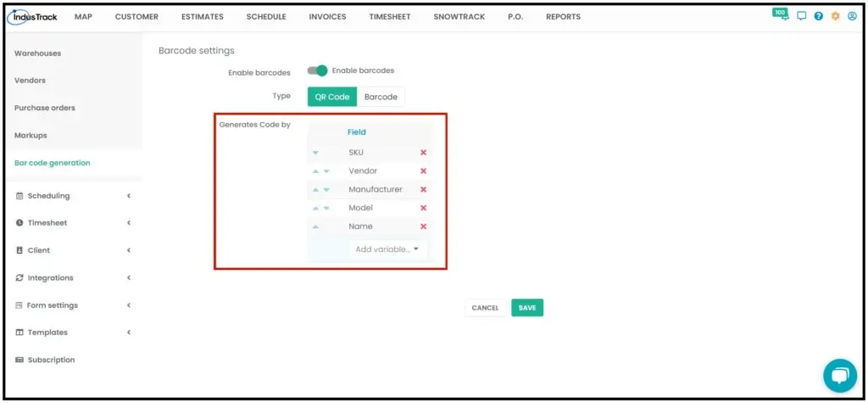
Task: Open Subscription in sidebar
Action: click(x=51, y=360)
